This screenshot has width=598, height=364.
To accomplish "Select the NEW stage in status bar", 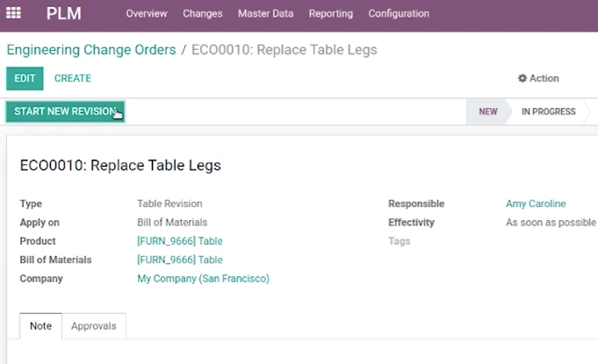I will [x=487, y=111].
